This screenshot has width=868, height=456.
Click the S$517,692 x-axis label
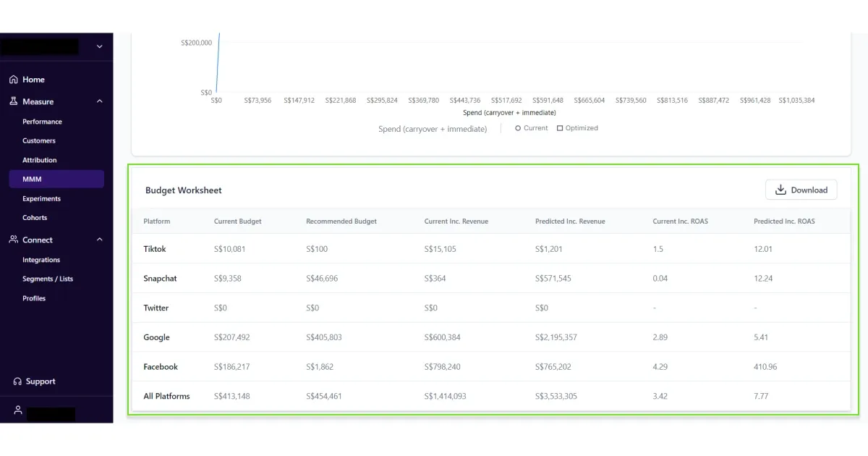[506, 101]
